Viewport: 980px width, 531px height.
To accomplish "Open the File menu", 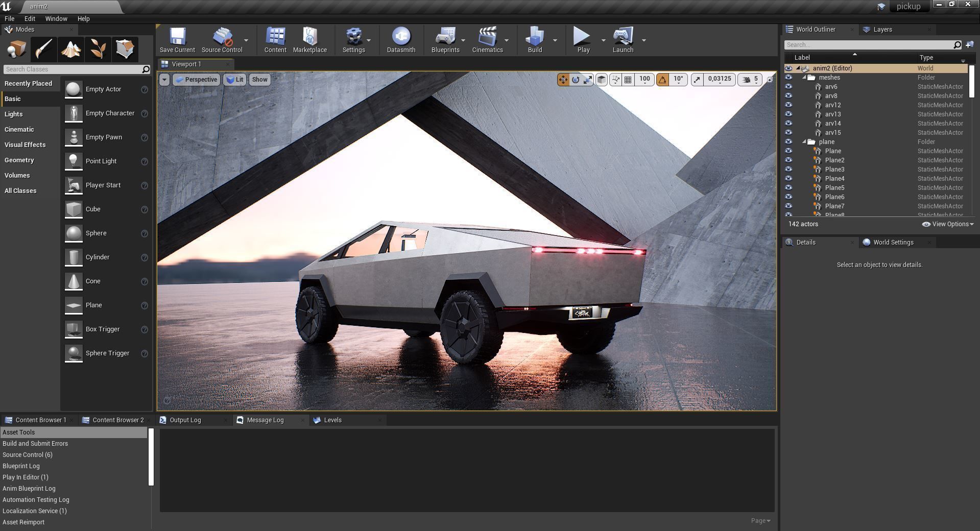I will [x=9, y=18].
